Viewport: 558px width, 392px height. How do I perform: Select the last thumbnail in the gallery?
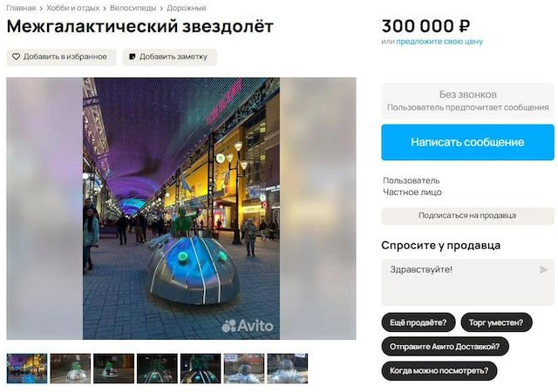(288, 368)
